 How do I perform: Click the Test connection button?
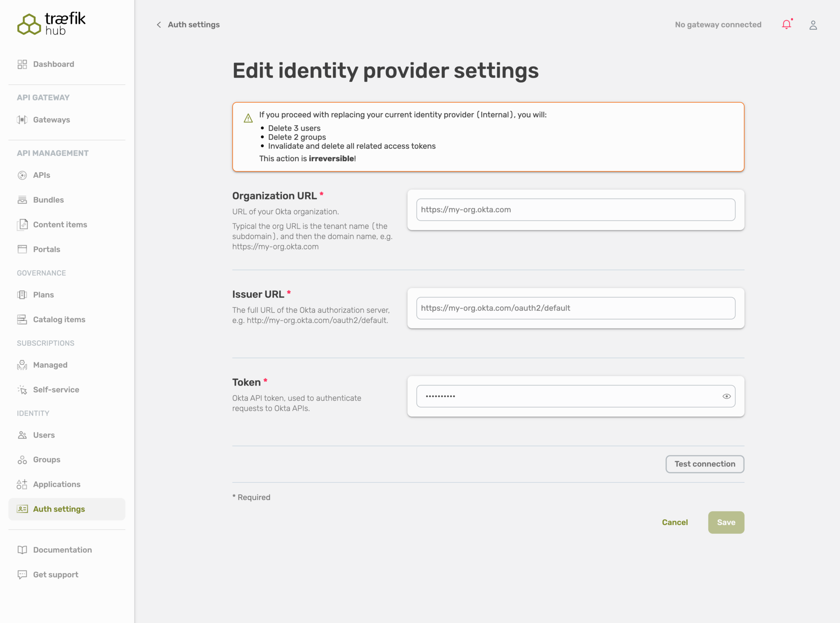tap(705, 464)
